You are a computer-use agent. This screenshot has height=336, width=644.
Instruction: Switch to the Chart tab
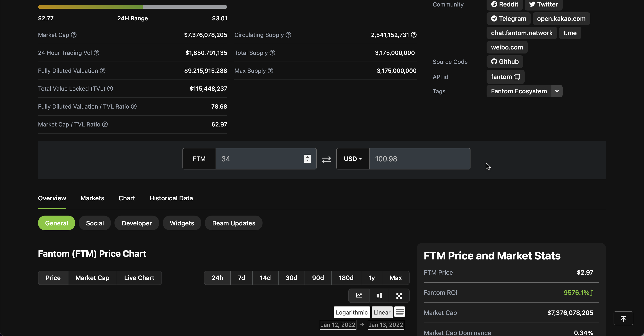[x=127, y=198]
